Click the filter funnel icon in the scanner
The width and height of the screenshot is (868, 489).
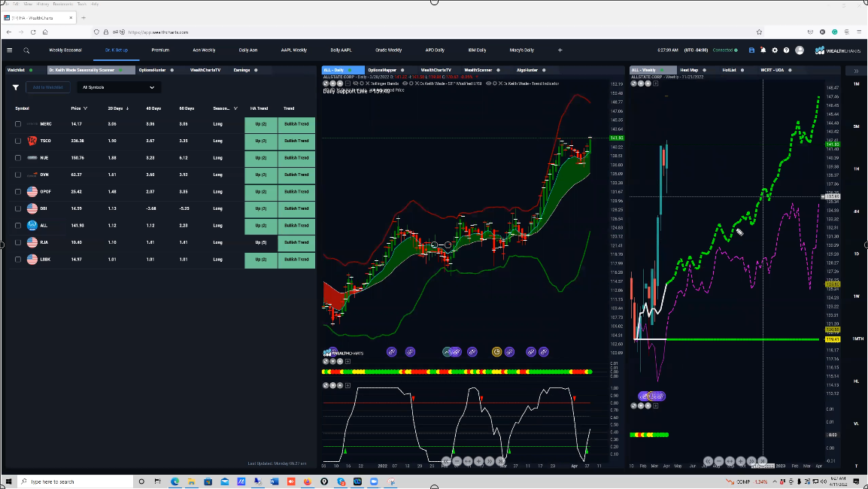pyautogui.click(x=16, y=87)
